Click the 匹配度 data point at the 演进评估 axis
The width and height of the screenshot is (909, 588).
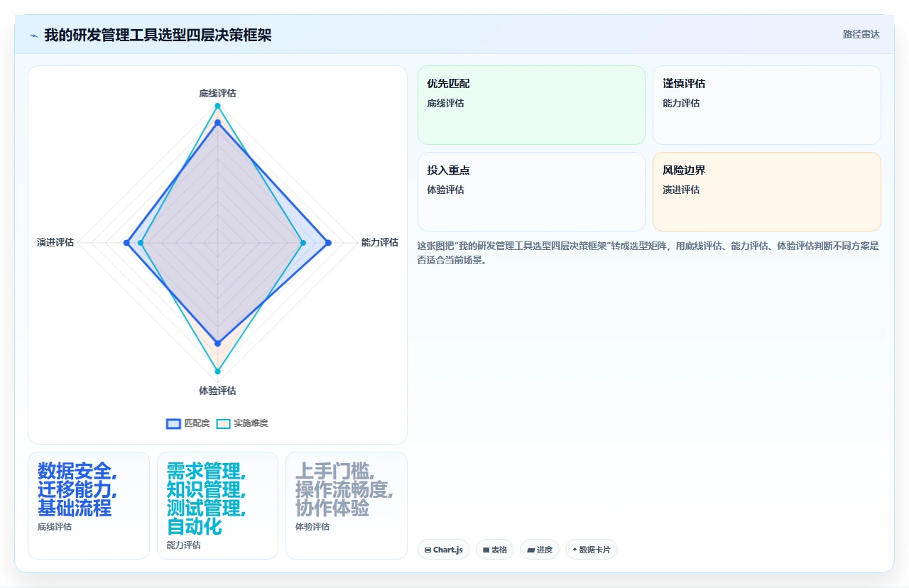tap(126, 243)
